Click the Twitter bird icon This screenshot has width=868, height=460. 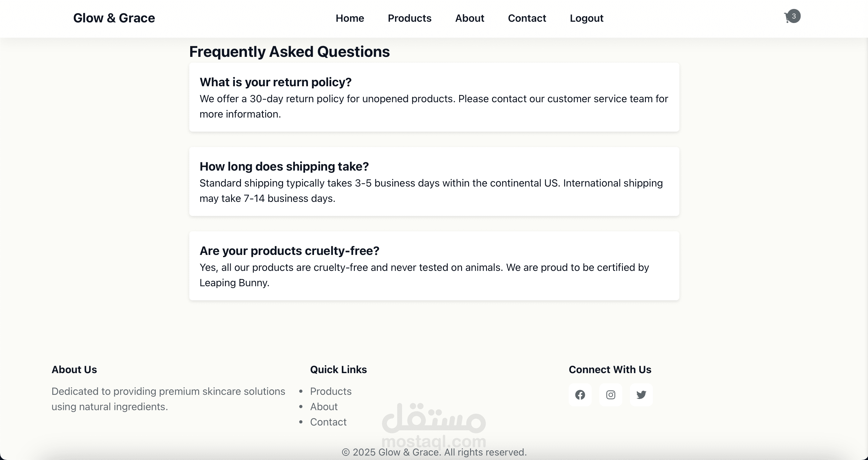click(x=641, y=395)
